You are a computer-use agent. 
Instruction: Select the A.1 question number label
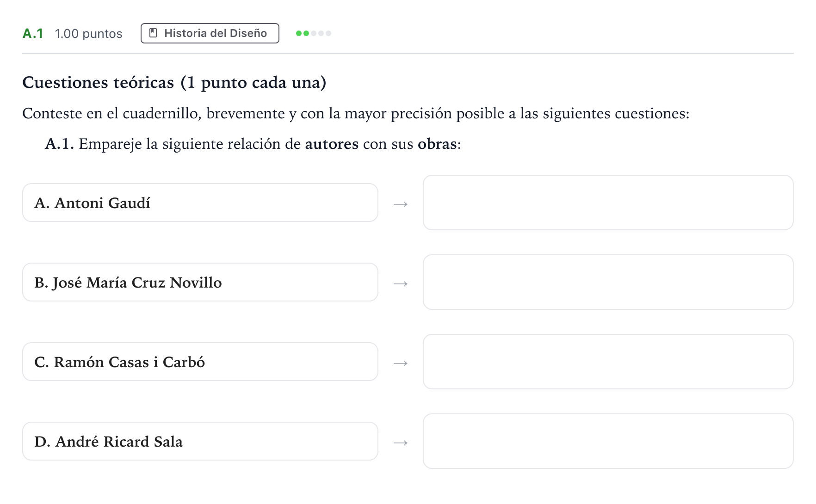(33, 34)
